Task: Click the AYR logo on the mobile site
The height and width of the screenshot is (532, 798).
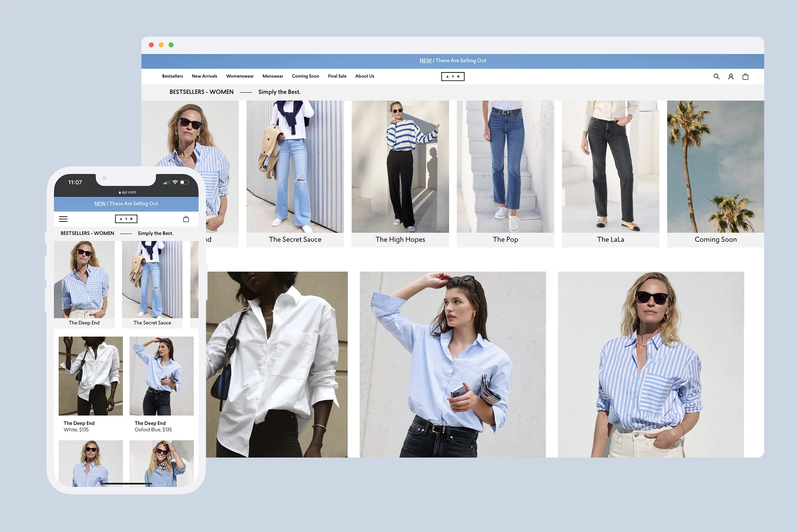Action: pyautogui.click(x=126, y=219)
